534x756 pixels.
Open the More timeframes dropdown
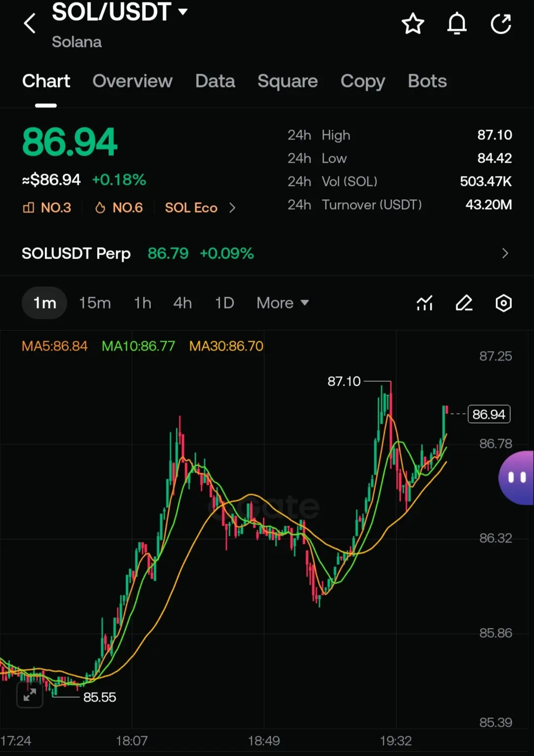point(283,303)
